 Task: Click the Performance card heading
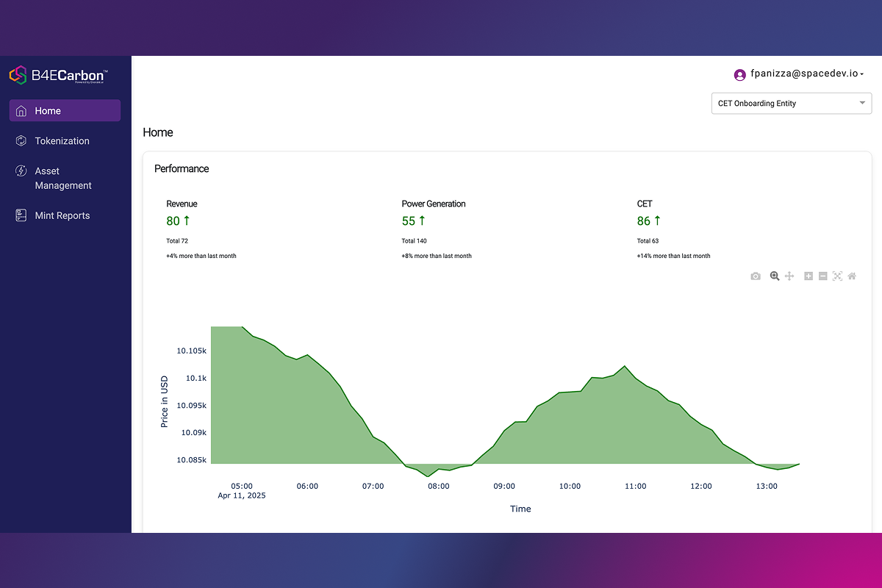pos(182,169)
